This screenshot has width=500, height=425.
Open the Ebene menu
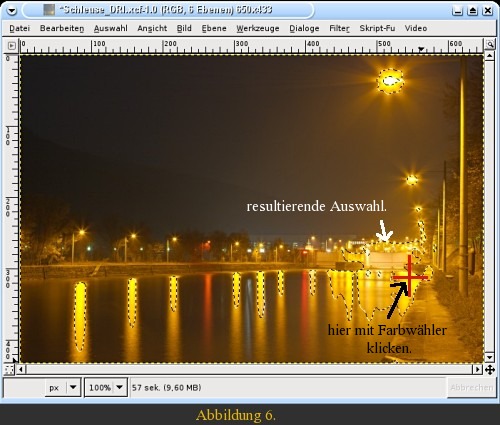click(x=214, y=28)
